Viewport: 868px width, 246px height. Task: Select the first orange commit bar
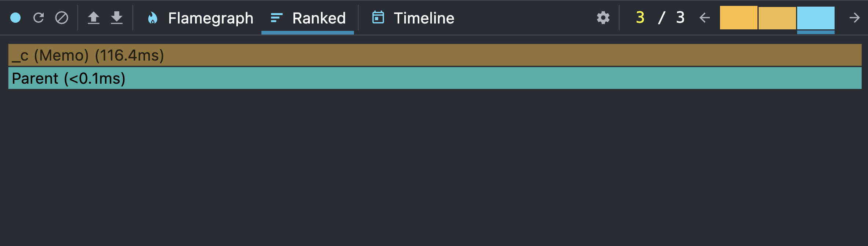point(738,18)
